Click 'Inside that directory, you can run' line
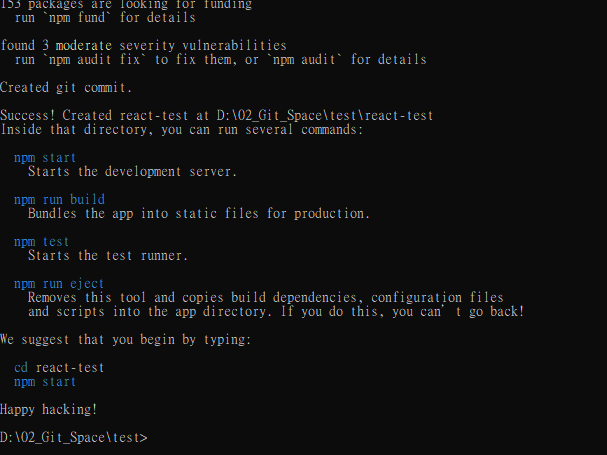Viewport: 607px width, 455px height. click(x=182, y=130)
